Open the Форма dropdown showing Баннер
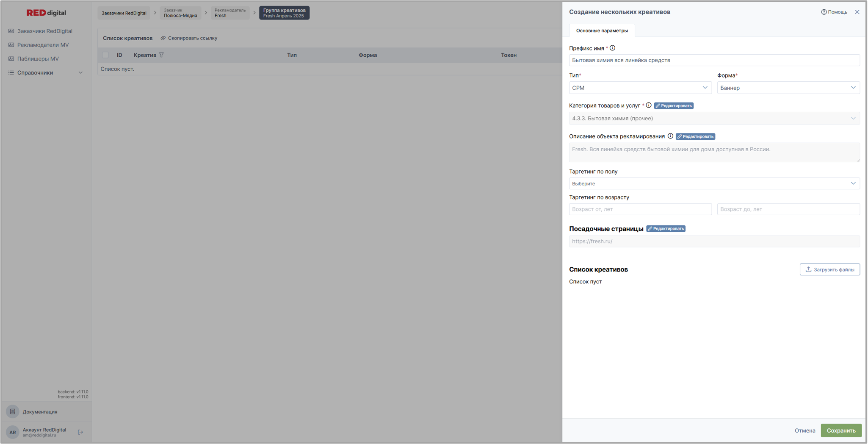 (788, 88)
